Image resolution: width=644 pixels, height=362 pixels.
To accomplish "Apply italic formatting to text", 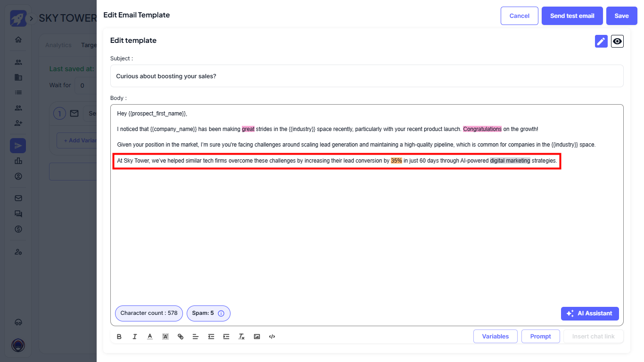I will click(x=135, y=337).
